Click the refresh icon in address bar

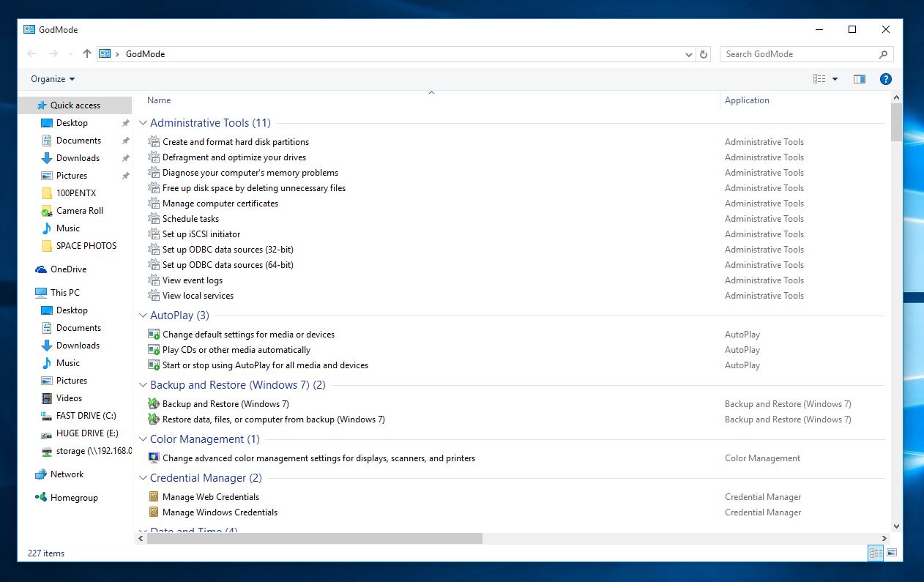(704, 54)
